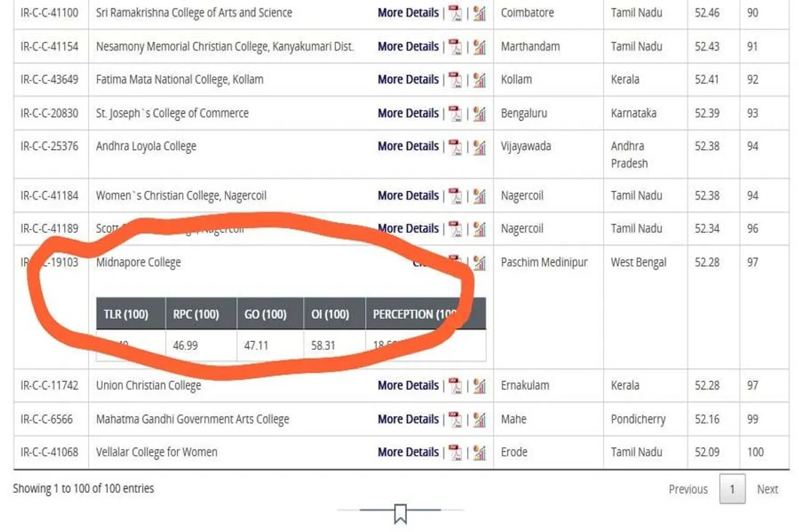Open PDF icon for Fatima Mata National College
The height and width of the screenshot is (532, 799).
pos(456,80)
